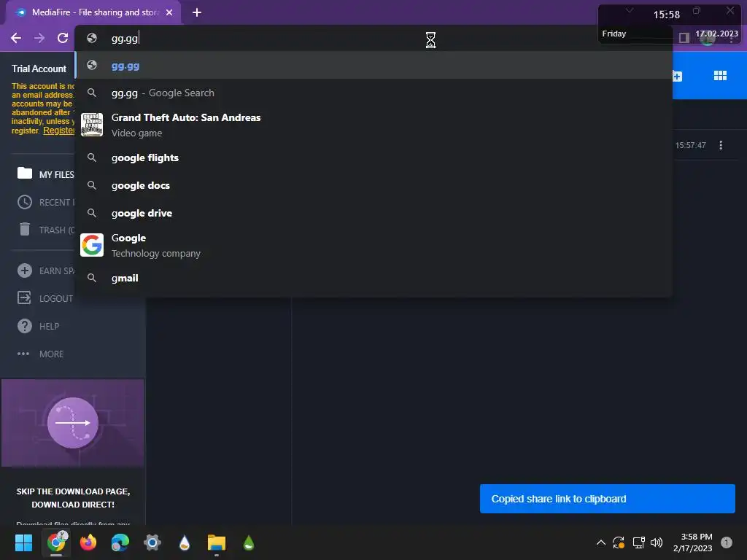Click the direct download promo banner image
This screenshot has height=560, width=747.
click(73, 423)
